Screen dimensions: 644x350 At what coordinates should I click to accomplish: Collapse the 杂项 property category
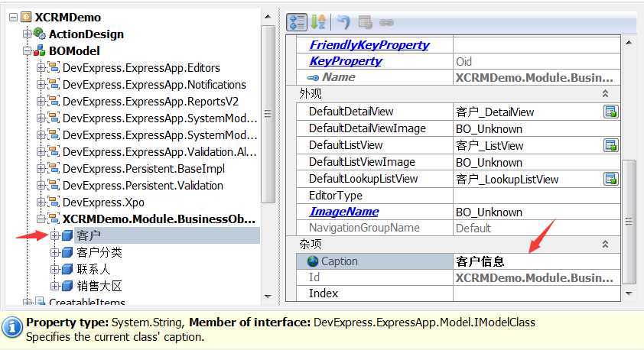pyautogui.click(x=605, y=244)
